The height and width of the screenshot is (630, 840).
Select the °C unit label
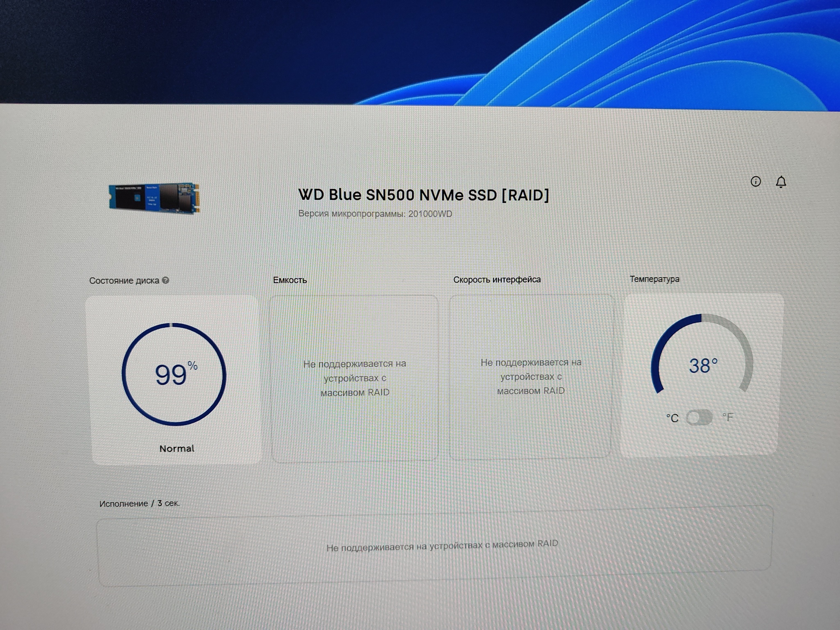[672, 418]
